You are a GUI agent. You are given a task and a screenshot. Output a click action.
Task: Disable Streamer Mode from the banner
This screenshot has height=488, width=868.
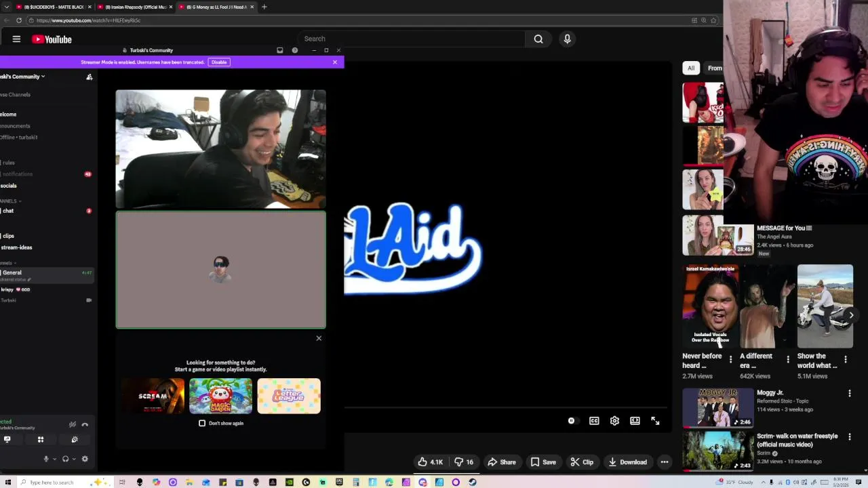[219, 62]
